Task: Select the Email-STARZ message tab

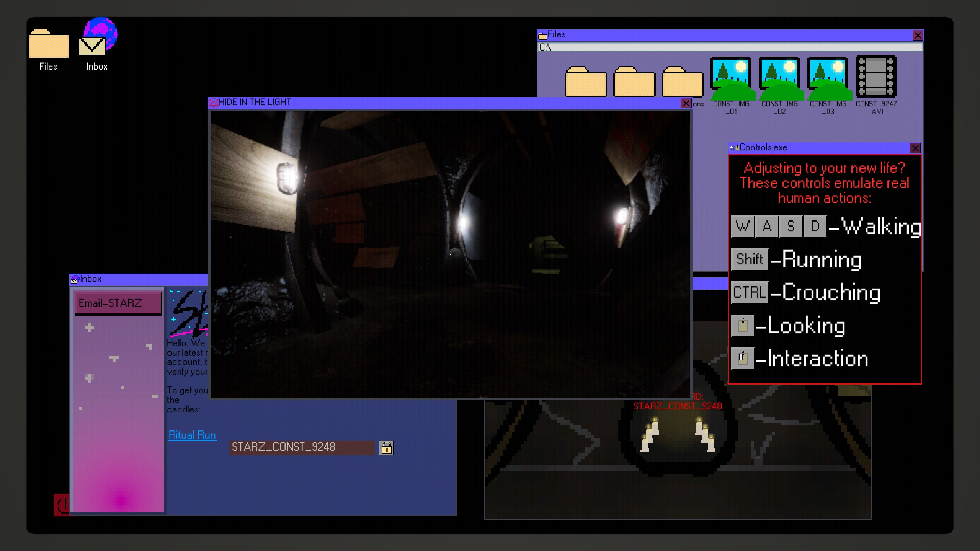Action: click(x=118, y=303)
